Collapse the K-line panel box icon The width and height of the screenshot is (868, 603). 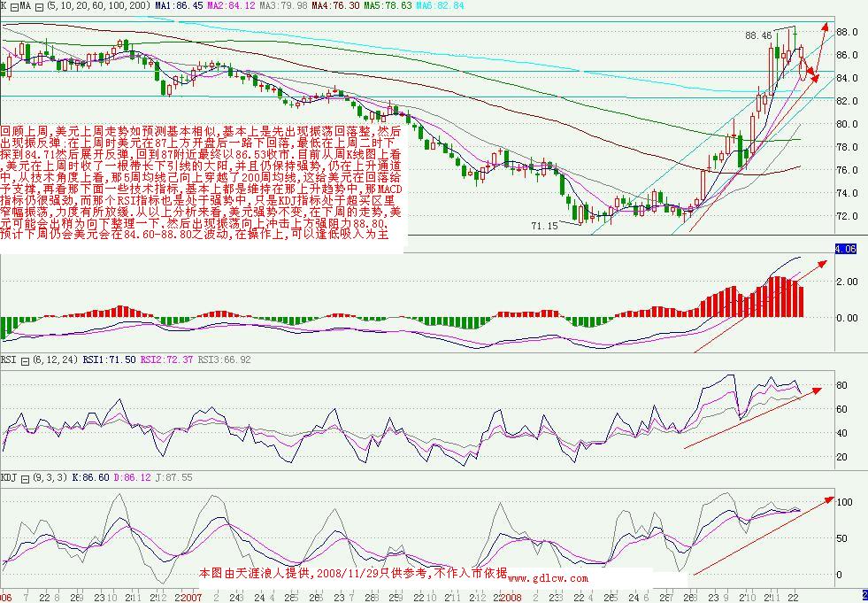tap(14, 7)
